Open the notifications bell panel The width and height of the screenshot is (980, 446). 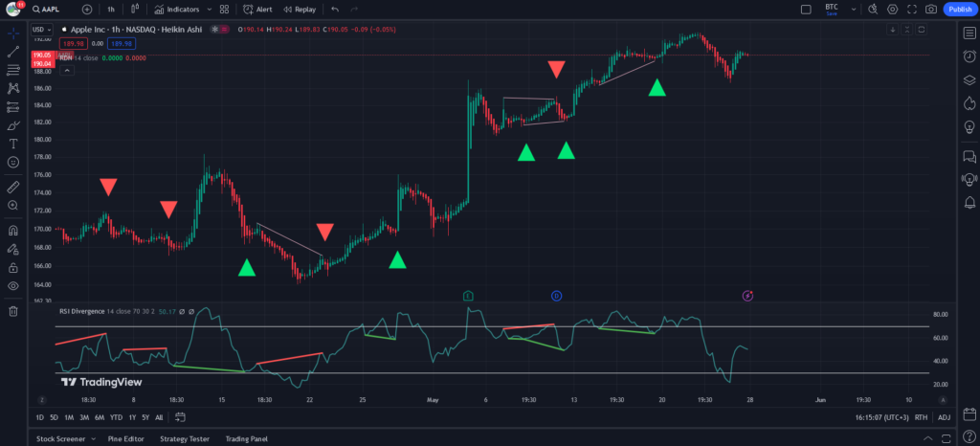(969, 202)
